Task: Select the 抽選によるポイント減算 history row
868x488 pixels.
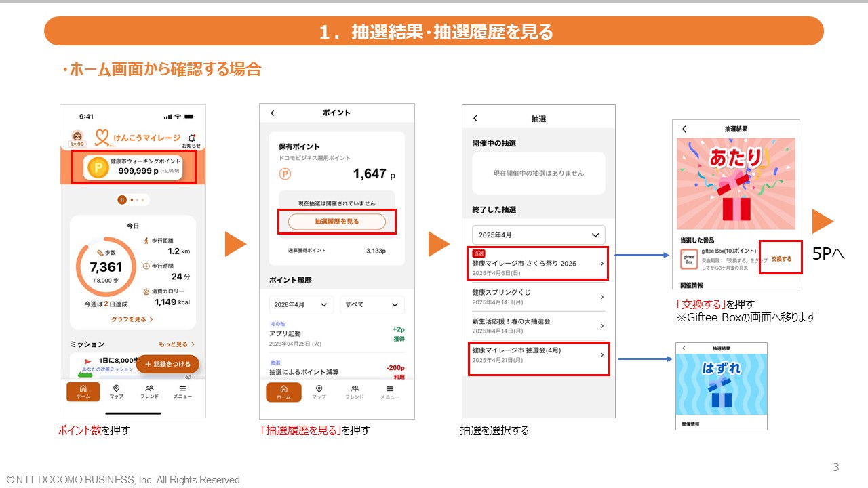Action: [336, 368]
